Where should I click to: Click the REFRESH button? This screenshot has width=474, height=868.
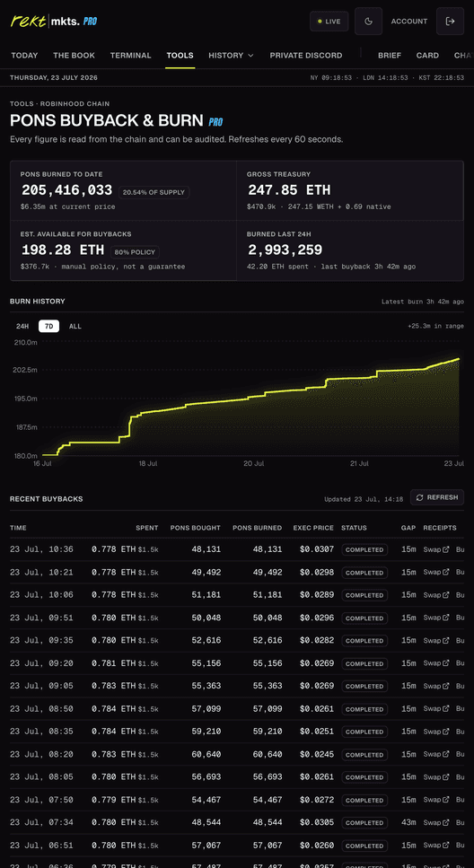[x=437, y=497]
